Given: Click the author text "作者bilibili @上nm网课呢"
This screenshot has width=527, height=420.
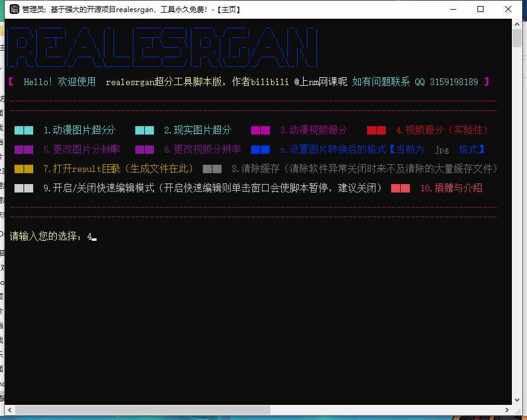Looking at the screenshot, I should pos(289,81).
